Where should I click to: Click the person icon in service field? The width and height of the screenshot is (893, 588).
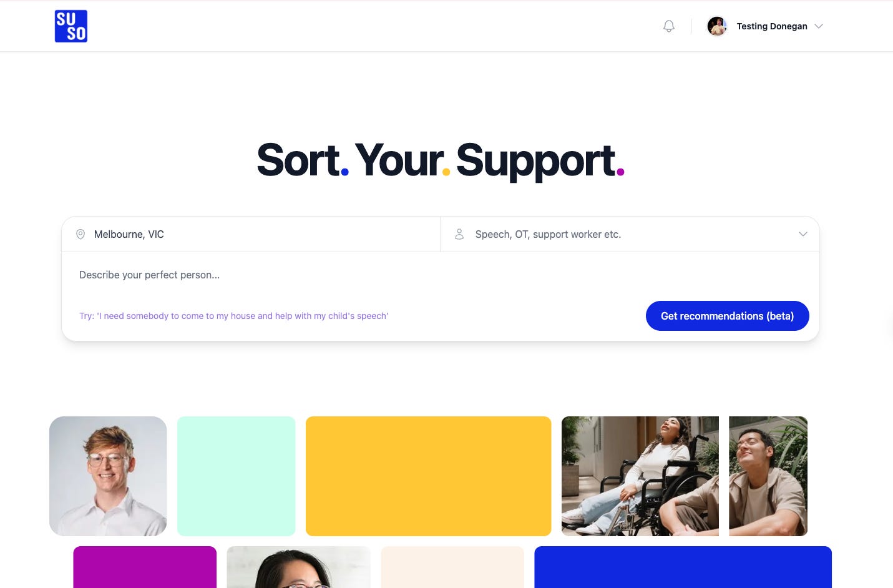pyautogui.click(x=459, y=234)
